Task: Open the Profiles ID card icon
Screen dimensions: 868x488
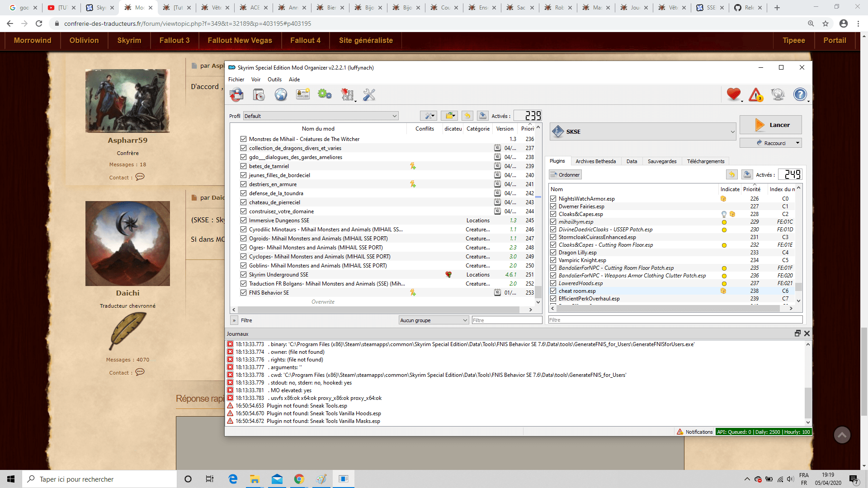Action: point(303,94)
